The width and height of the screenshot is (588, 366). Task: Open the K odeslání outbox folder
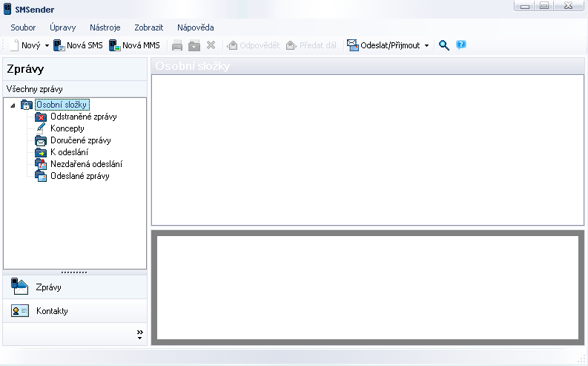(x=69, y=152)
